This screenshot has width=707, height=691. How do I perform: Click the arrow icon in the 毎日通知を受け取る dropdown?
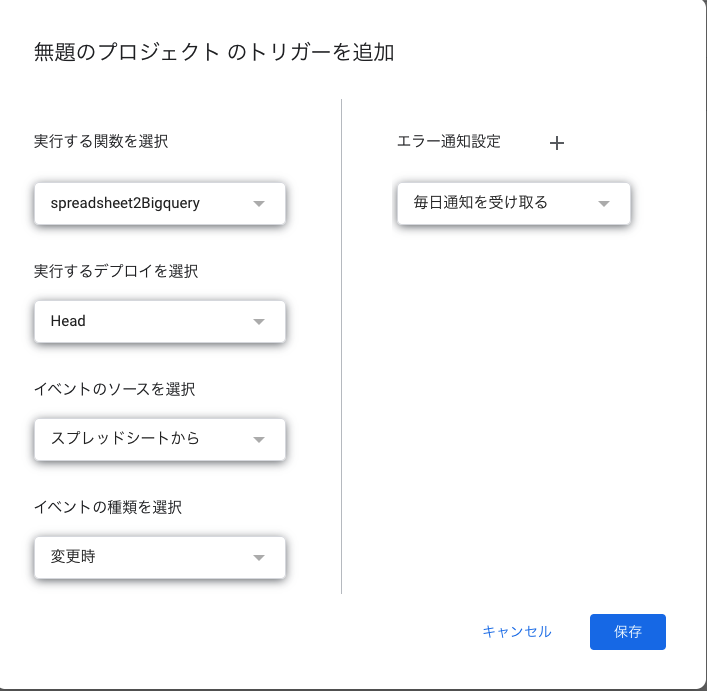click(603, 204)
